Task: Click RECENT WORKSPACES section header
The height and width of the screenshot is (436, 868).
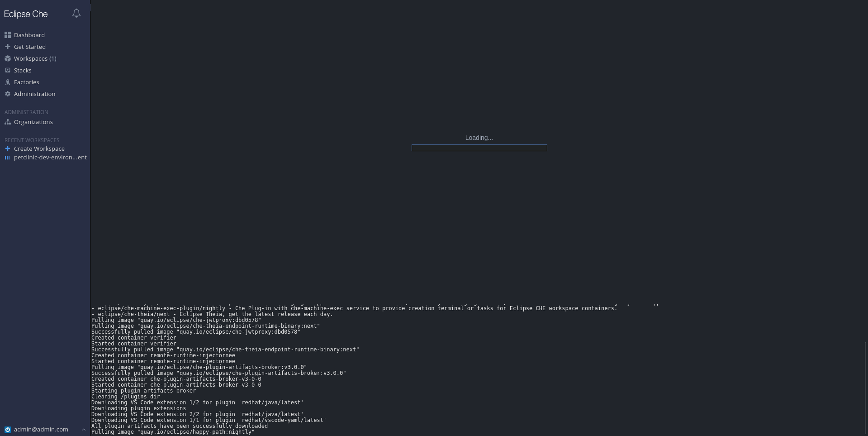Action: point(32,140)
